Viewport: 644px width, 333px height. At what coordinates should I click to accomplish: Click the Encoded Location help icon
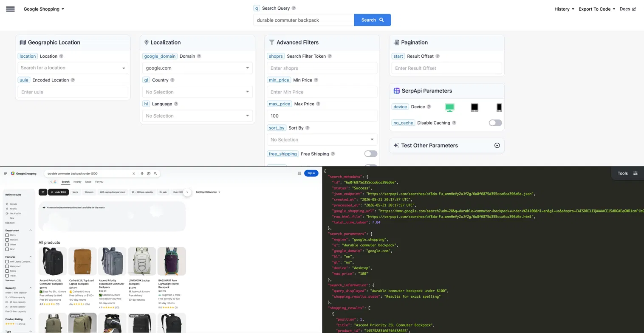[73, 80]
